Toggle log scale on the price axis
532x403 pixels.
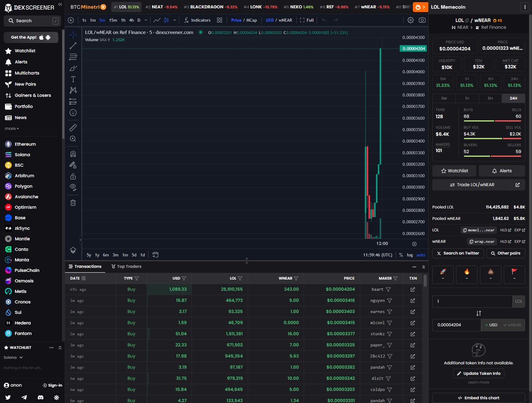(409, 255)
